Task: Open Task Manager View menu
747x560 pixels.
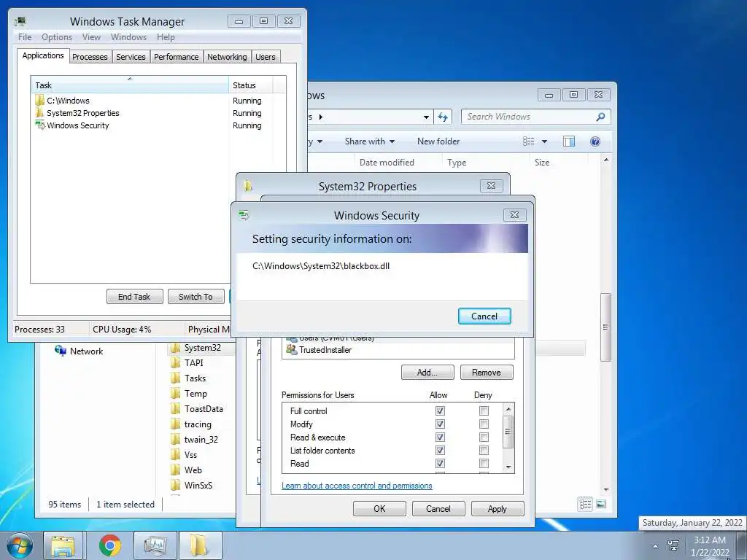Action: coord(91,36)
